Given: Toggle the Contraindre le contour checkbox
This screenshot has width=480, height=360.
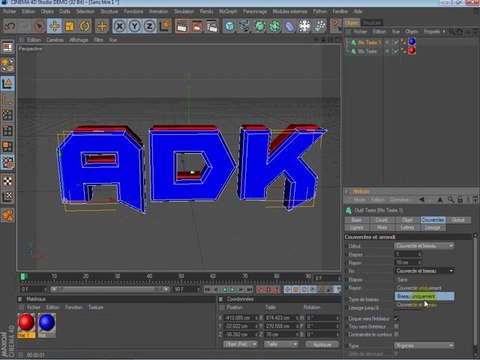Looking at the screenshot, I should pos(396,334).
